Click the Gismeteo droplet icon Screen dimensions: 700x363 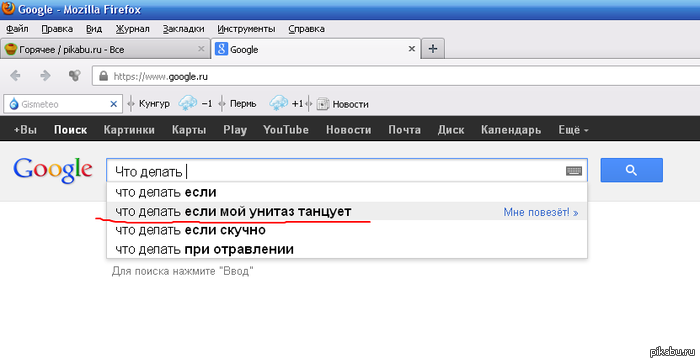[x=13, y=104]
